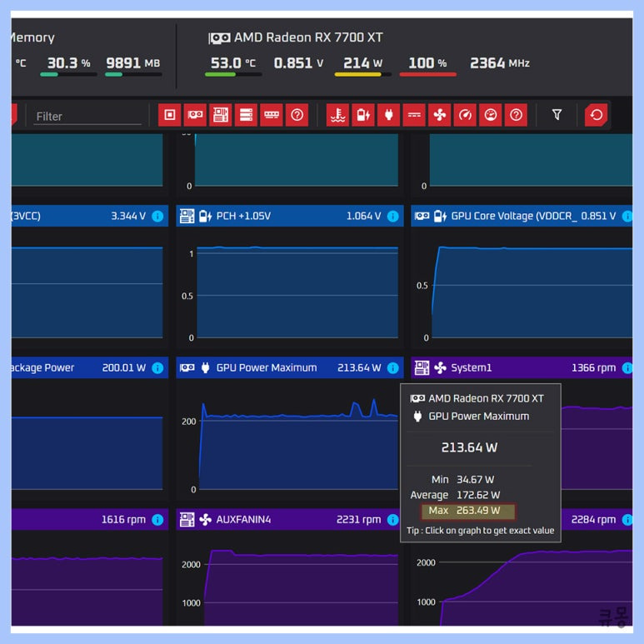Click the memory bar under 9891 MB
The height and width of the screenshot is (644, 644).
click(133, 75)
